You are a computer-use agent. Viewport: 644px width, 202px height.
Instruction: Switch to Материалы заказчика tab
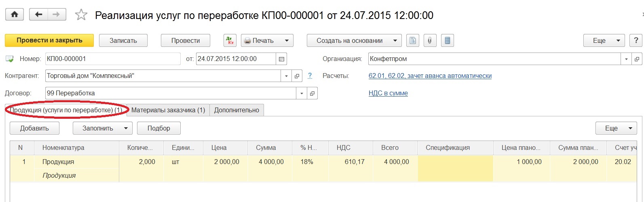click(168, 110)
